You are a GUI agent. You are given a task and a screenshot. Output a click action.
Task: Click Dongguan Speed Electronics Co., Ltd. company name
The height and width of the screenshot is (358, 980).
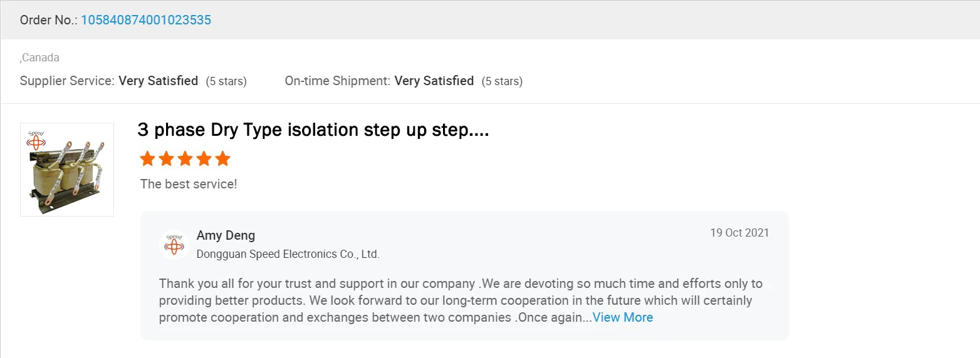pyautogui.click(x=288, y=254)
